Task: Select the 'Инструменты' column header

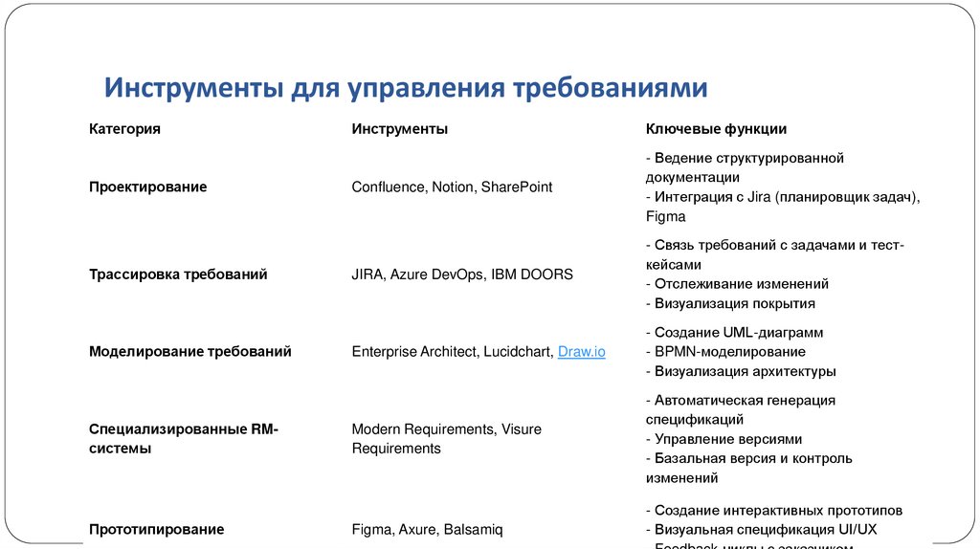Action: 399,129
